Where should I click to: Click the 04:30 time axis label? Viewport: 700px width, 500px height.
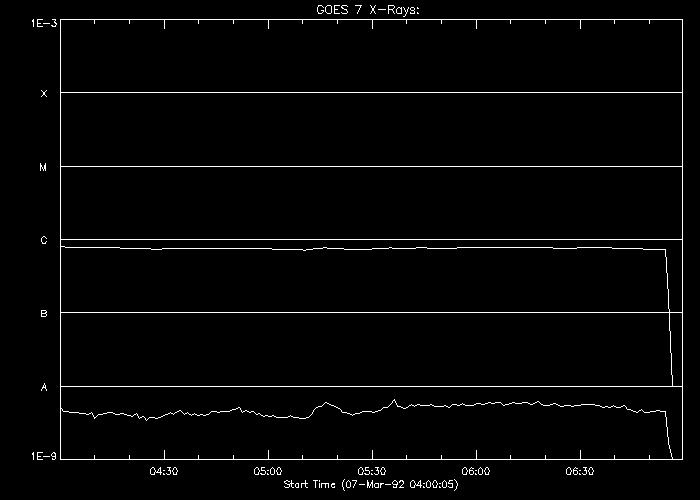(x=164, y=471)
